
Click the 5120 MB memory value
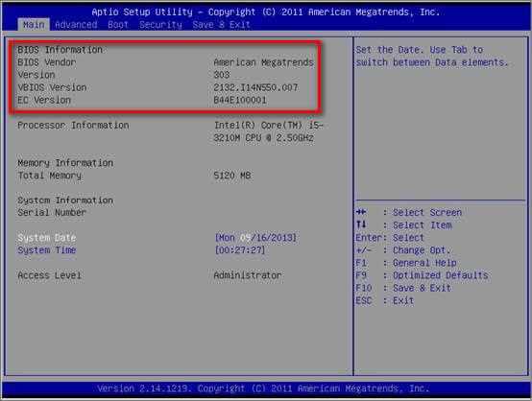tap(232, 176)
